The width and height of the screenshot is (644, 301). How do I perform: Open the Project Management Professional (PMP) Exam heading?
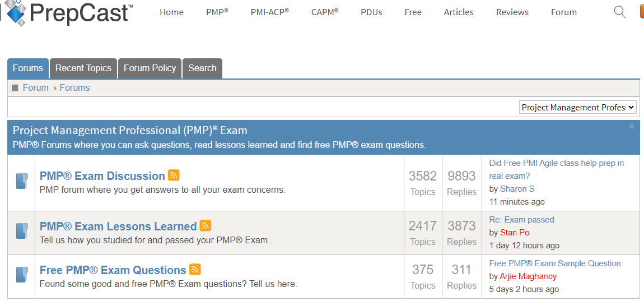tap(130, 131)
